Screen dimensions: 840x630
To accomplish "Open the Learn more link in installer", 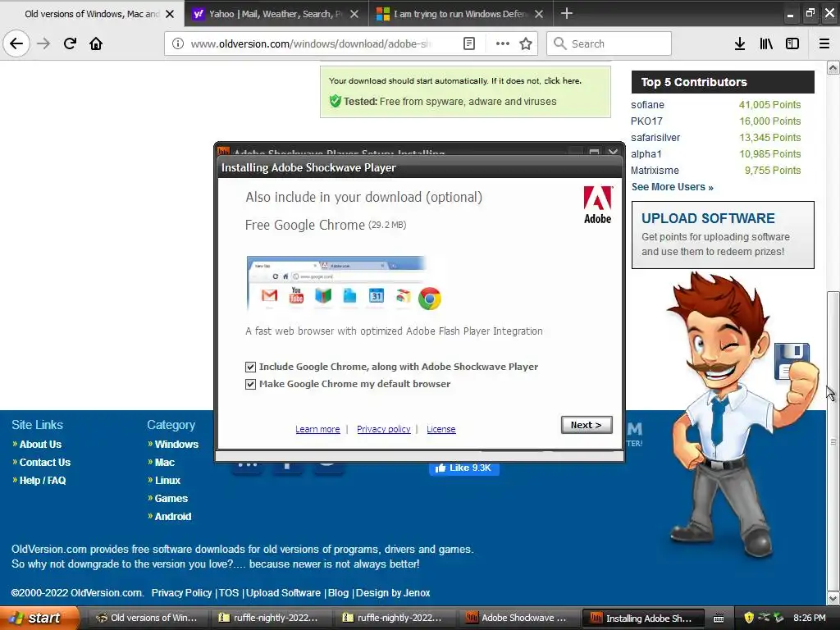I will (x=317, y=429).
